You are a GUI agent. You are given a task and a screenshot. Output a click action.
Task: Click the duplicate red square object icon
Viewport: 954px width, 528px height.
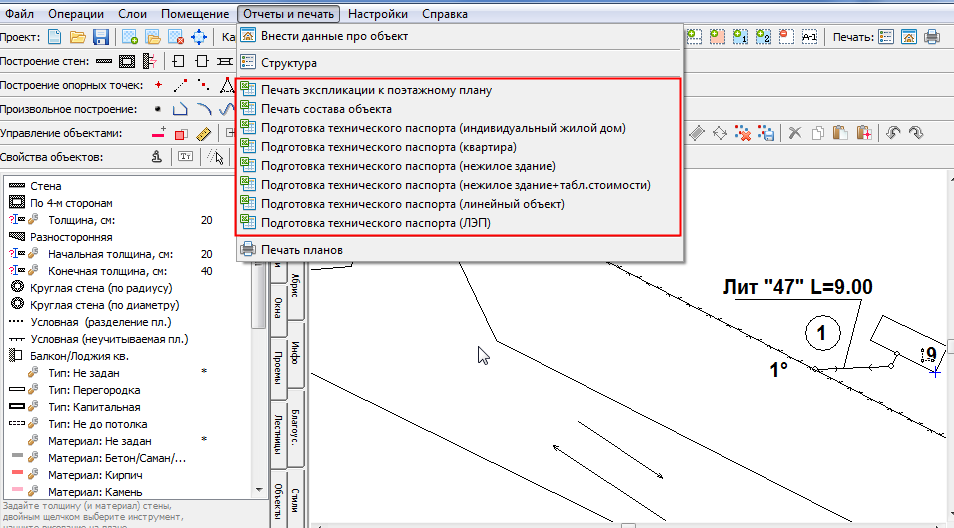click(181, 133)
